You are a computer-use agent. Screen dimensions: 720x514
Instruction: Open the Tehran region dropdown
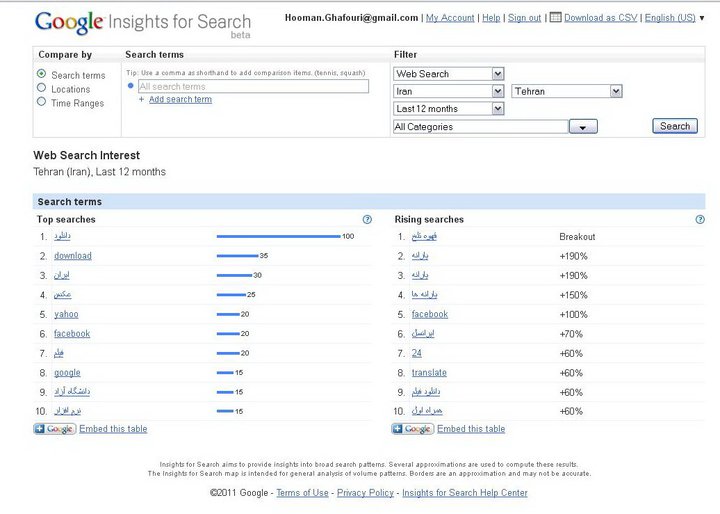tap(567, 91)
